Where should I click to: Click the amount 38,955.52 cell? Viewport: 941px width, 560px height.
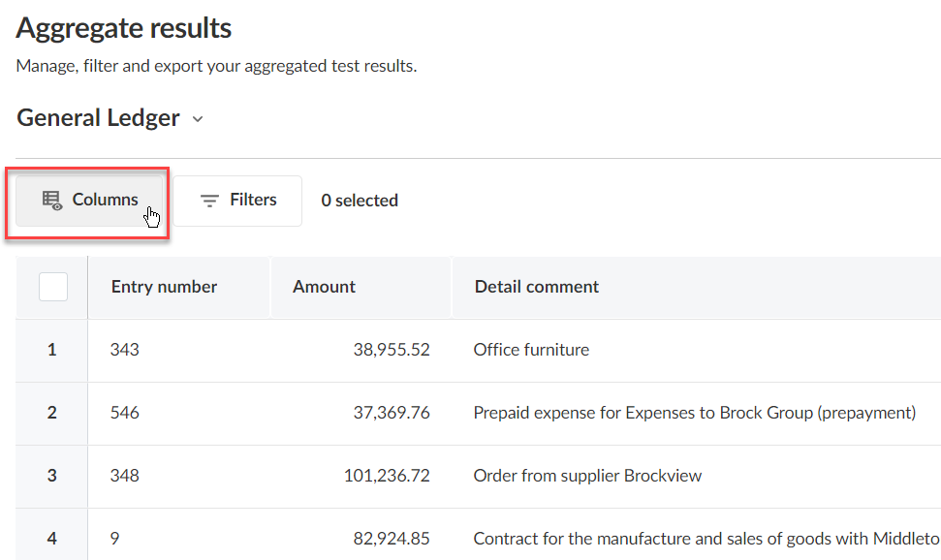click(x=391, y=350)
